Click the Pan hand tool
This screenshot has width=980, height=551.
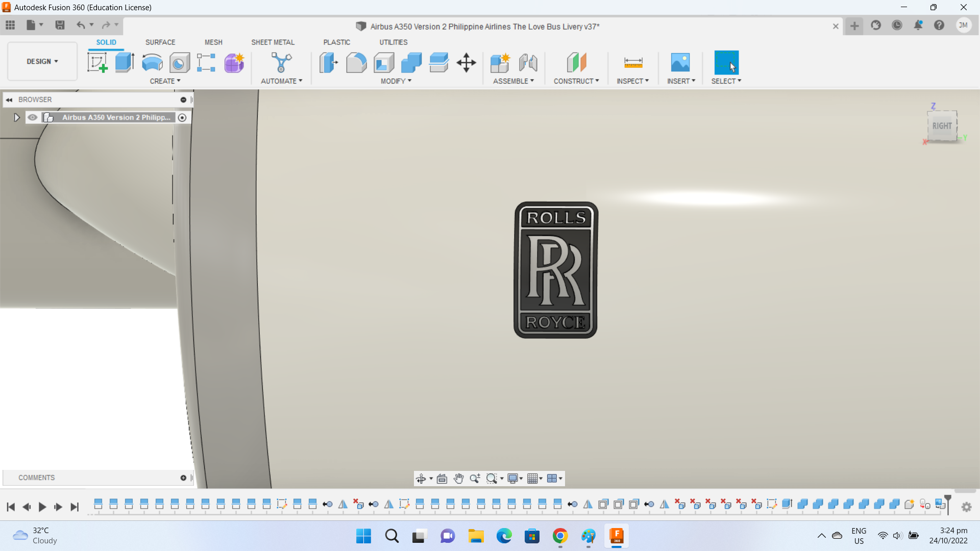pos(458,479)
